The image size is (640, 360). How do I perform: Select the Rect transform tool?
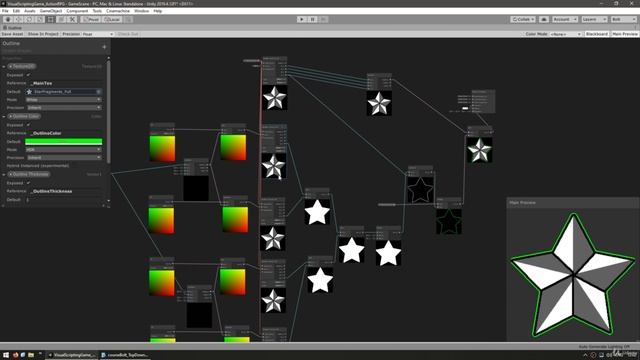pyautogui.click(x=51, y=19)
